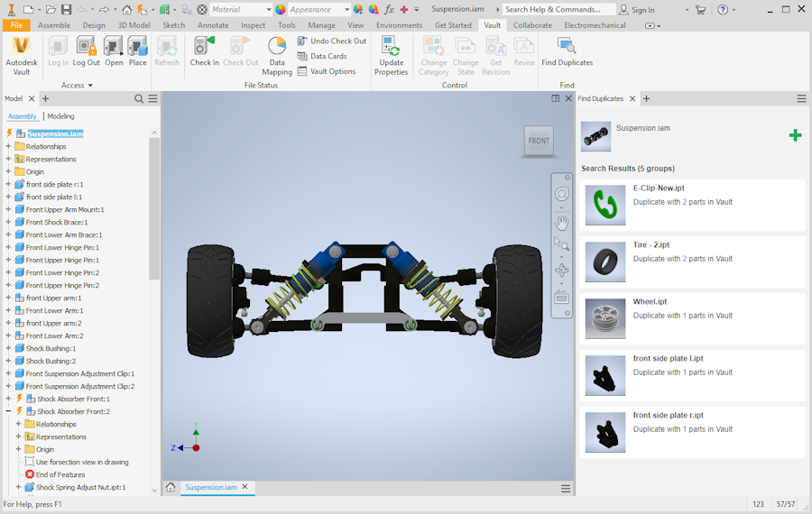Switch to the Modeling browser view

coord(60,116)
